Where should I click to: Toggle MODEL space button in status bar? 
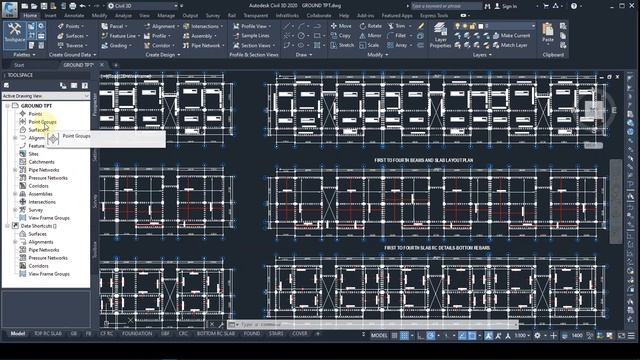pyautogui.click(x=379, y=336)
